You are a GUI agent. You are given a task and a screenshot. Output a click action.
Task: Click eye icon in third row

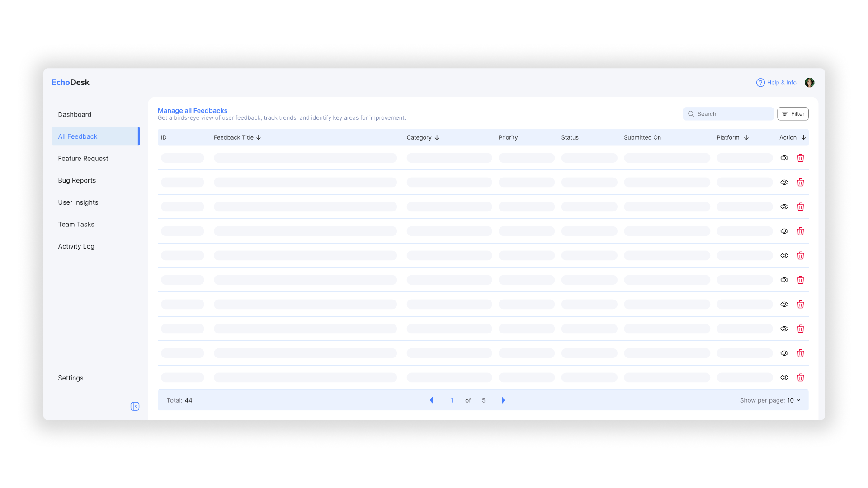point(784,206)
